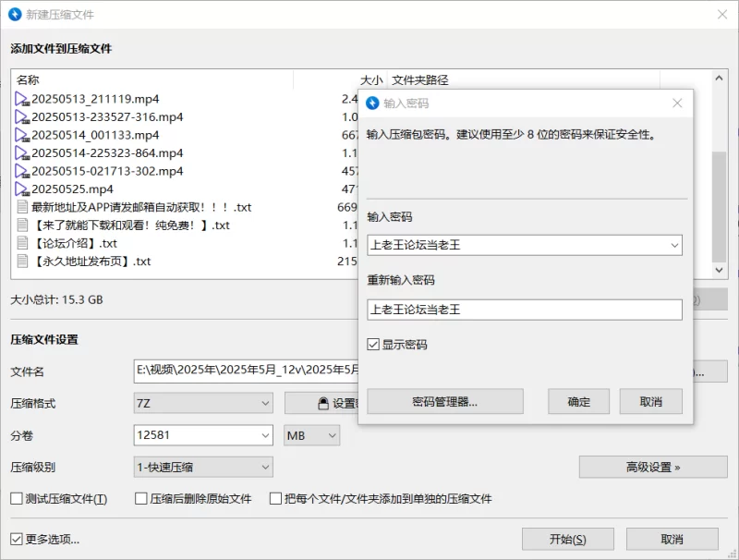Click the text file icon of 最新地址及APP请发邮箱自动获取
The height and width of the screenshot is (560, 739).
point(22,207)
